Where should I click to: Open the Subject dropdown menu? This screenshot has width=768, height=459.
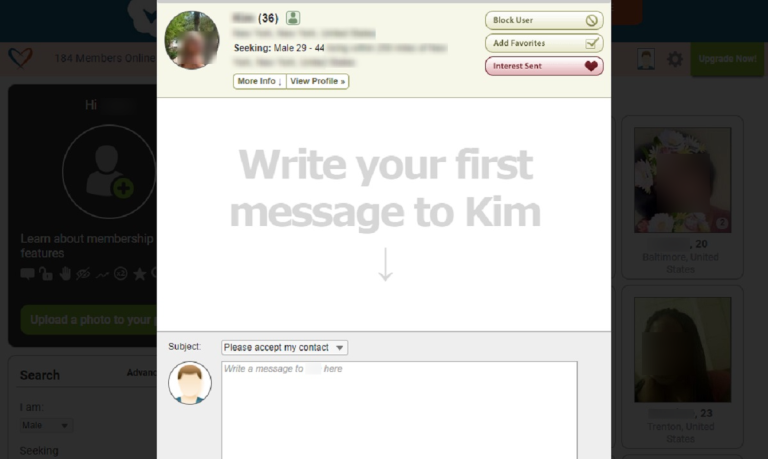[x=284, y=347]
